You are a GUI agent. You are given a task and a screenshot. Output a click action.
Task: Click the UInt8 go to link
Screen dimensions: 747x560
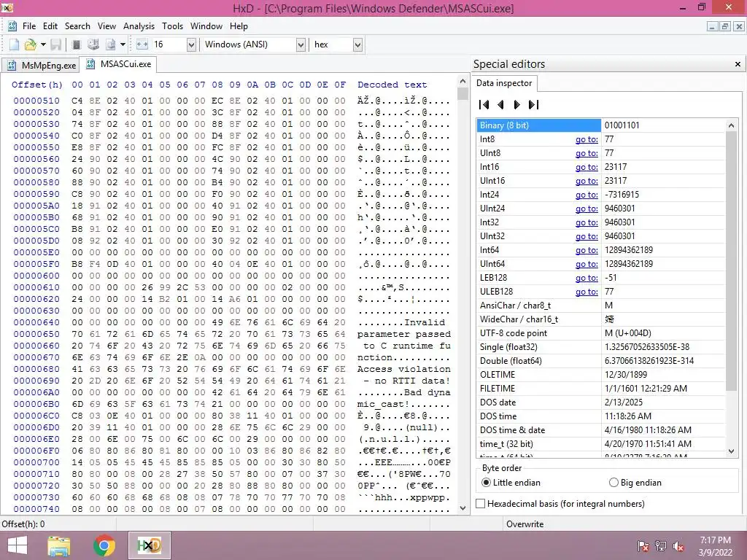(587, 153)
